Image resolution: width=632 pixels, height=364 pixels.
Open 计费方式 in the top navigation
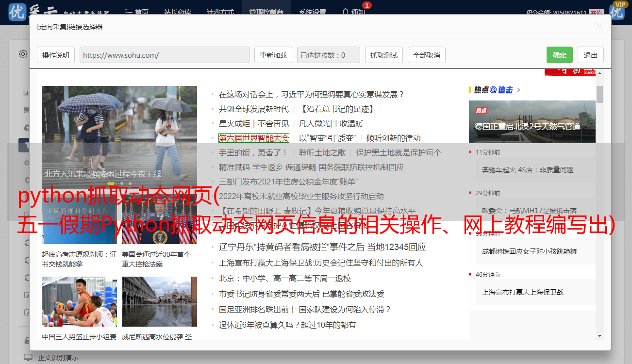[x=220, y=12]
